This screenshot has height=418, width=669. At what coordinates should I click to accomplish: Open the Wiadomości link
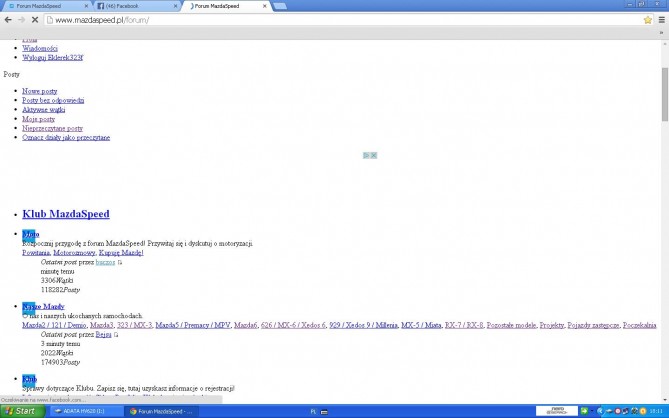tap(40, 48)
